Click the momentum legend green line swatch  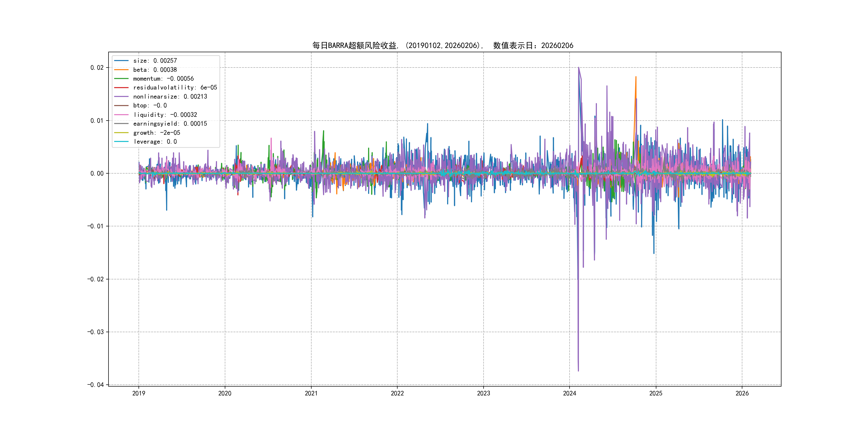(121, 78)
